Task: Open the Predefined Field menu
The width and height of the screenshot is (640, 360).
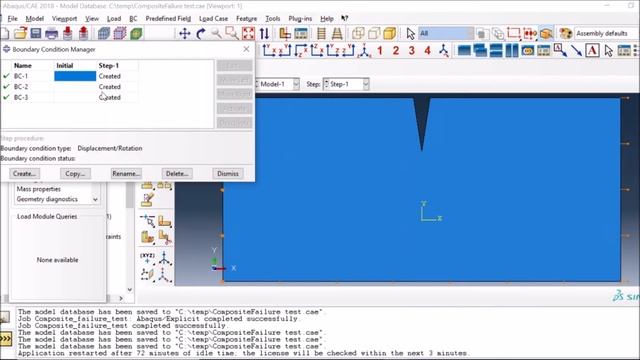Action: coord(168,18)
